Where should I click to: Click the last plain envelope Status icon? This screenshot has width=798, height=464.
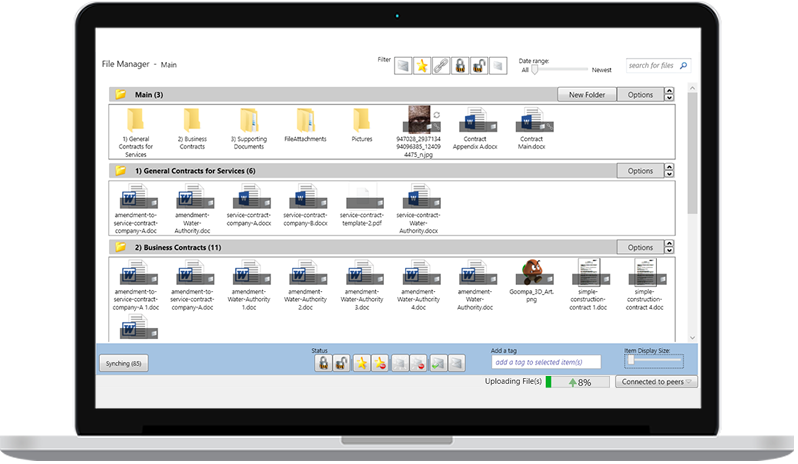click(x=457, y=363)
